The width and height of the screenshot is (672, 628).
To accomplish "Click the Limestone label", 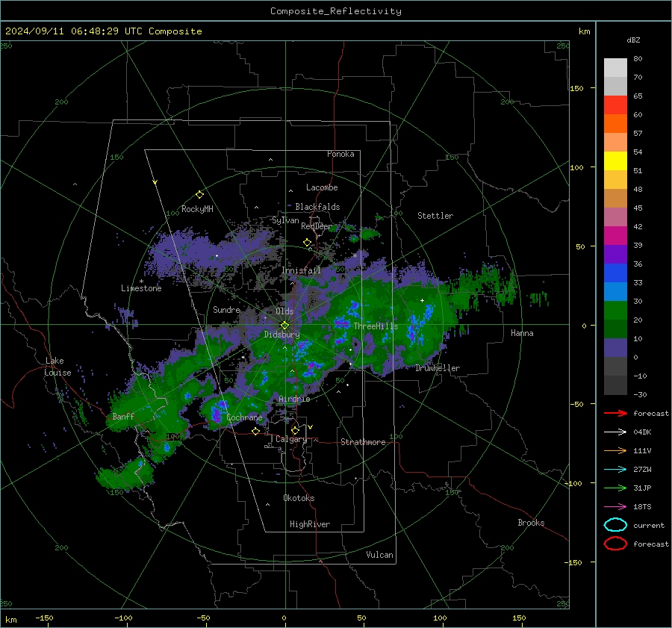I will tap(141, 288).
